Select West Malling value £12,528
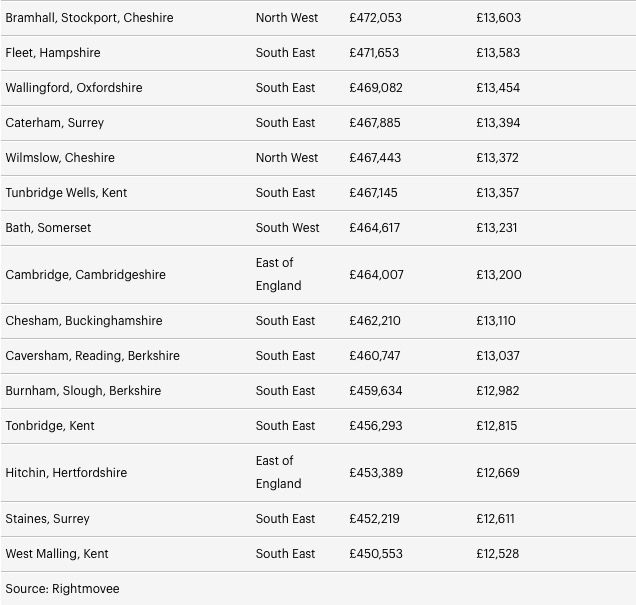This screenshot has height=605, width=636. tap(498, 554)
